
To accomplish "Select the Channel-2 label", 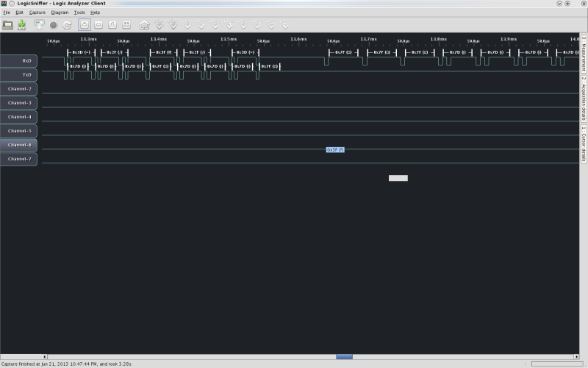I will tap(18, 89).
